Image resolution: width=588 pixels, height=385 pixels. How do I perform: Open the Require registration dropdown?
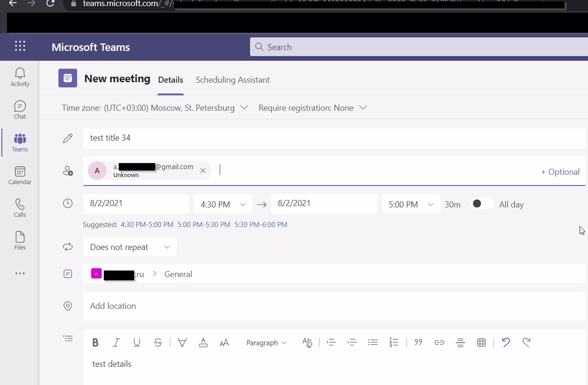[312, 108]
